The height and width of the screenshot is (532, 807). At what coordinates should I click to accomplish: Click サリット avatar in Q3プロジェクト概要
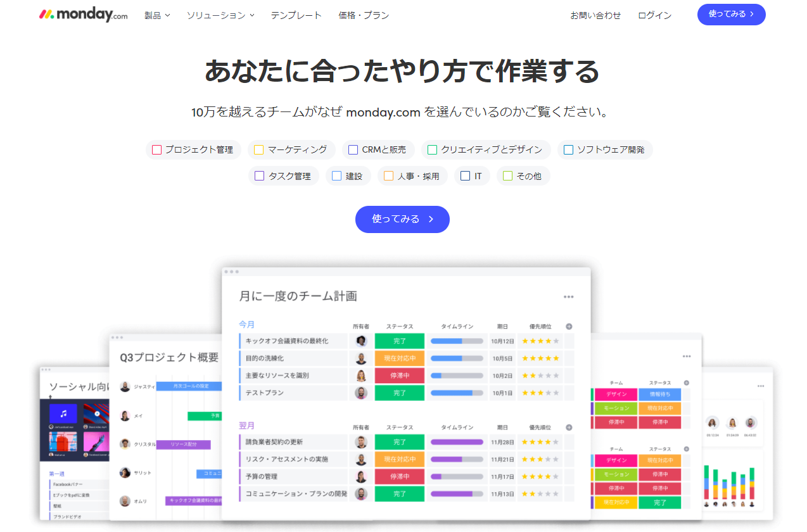click(125, 472)
